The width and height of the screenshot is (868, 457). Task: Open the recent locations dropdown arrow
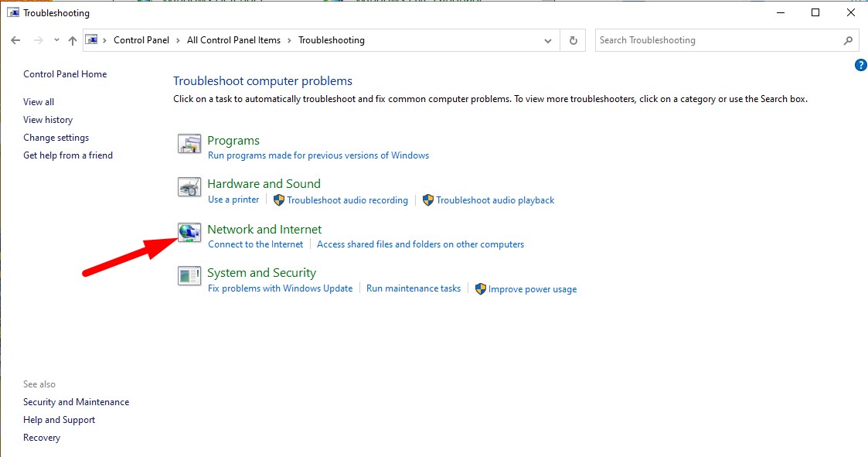click(x=55, y=40)
